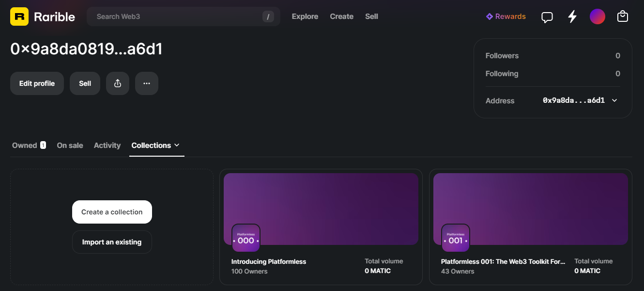The height and width of the screenshot is (291, 644).
Task: Click 0 MATIC volume under Platformless 001
Action: pos(587,271)
